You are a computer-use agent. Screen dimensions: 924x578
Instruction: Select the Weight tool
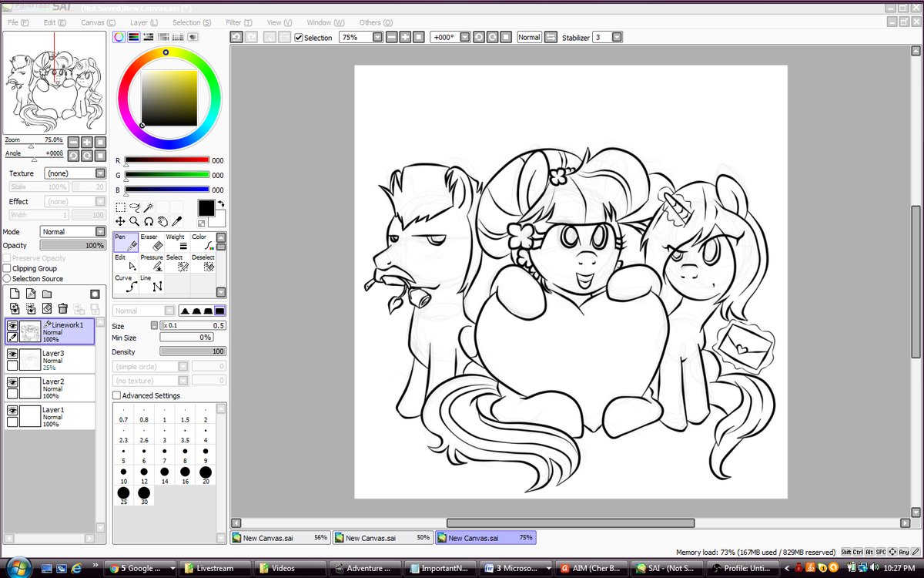click(x=176, y=242)
